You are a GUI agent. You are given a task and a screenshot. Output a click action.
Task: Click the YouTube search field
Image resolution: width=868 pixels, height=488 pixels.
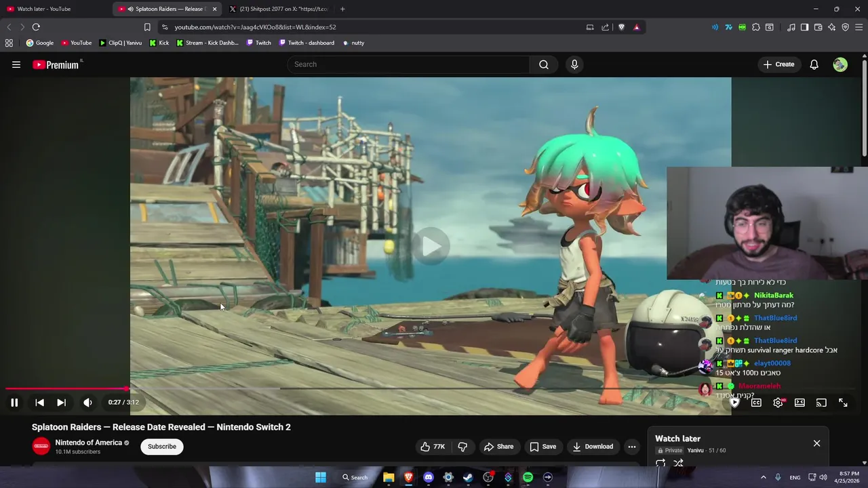408,64
